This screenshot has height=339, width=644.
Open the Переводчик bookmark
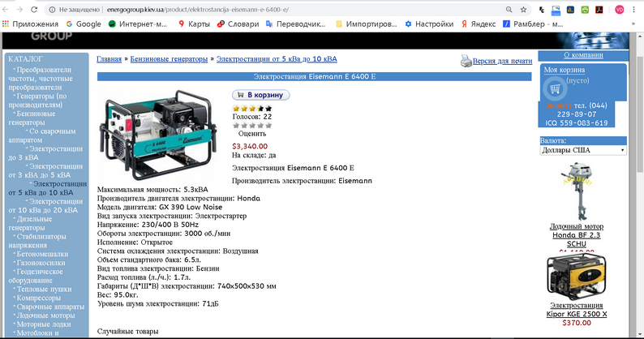tap(295, 24)
